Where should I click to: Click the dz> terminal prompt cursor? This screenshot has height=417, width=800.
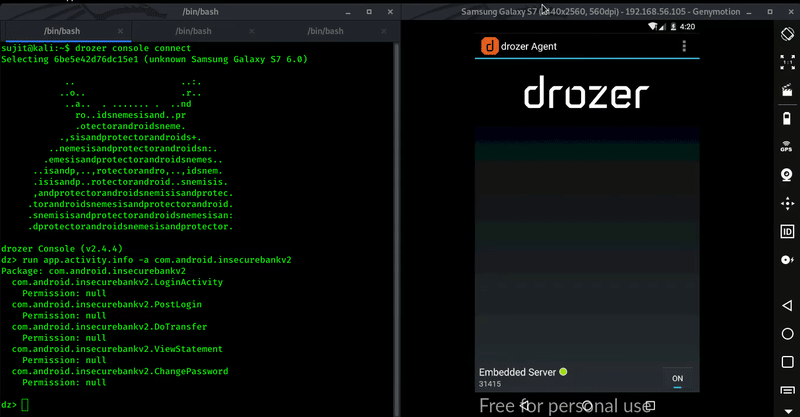[27, 405]
